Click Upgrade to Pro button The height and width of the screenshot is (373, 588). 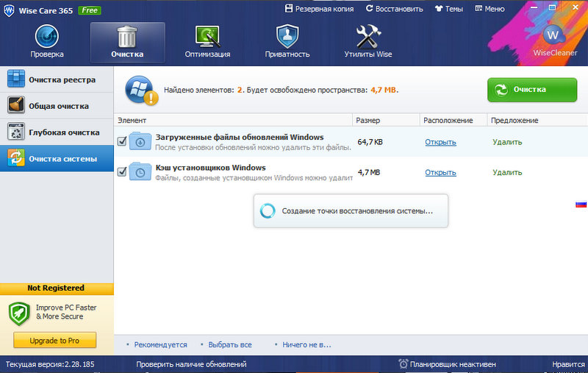54,341
